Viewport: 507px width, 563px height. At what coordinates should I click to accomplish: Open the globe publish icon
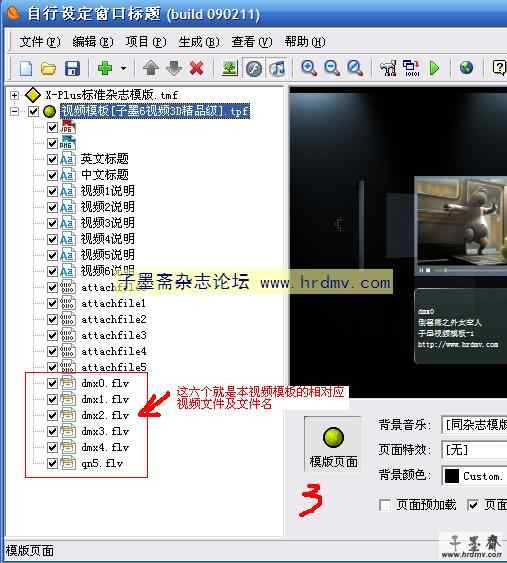point(466,68)
